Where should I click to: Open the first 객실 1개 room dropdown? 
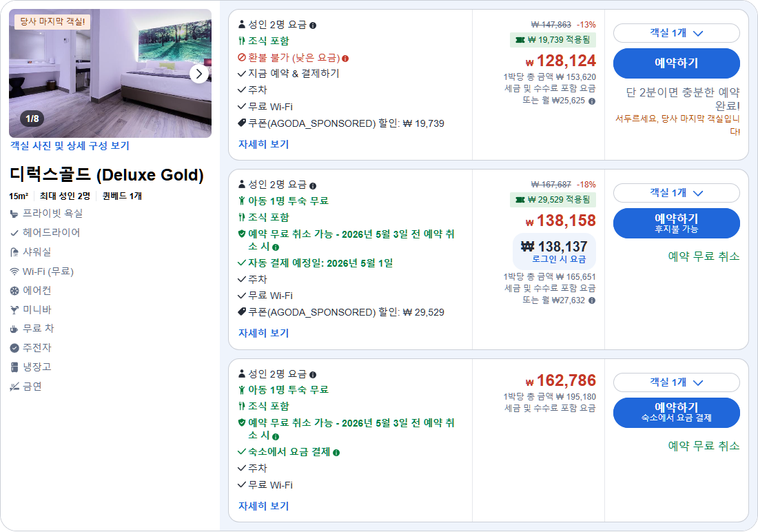tap(676, 33)
